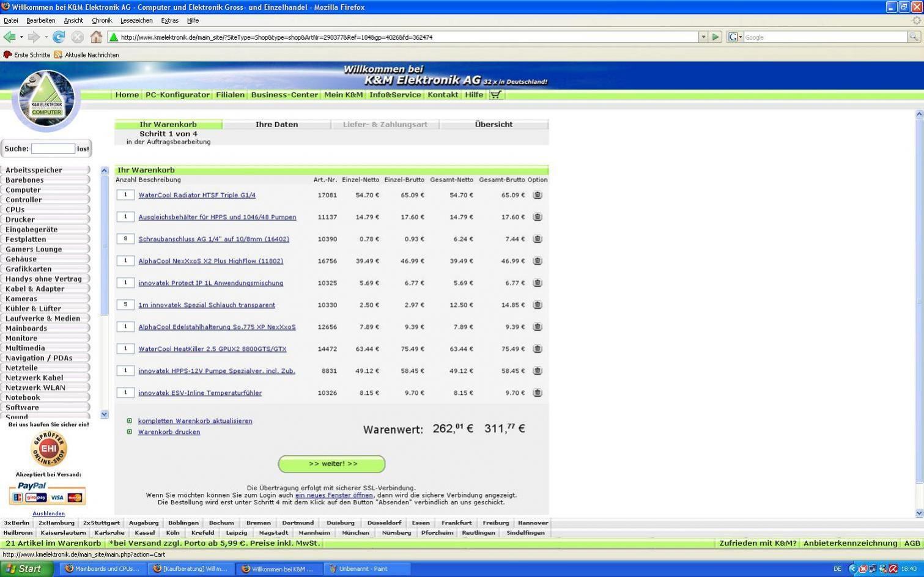Click Zufrieden mit K&M? footer link

coord(758,543)
